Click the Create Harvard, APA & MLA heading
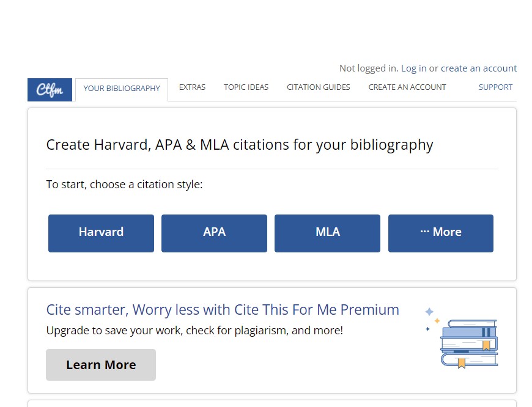 pos(240,145)
